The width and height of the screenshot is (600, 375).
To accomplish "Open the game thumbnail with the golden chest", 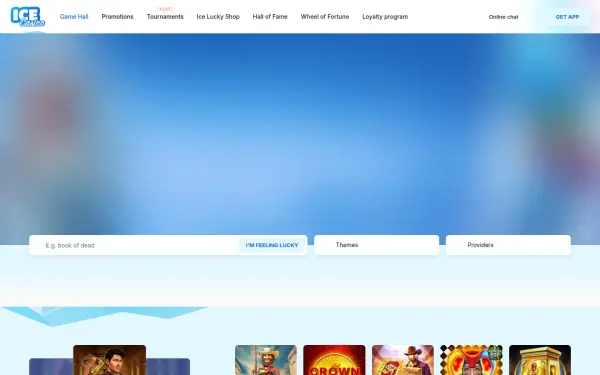I will 540,360.
